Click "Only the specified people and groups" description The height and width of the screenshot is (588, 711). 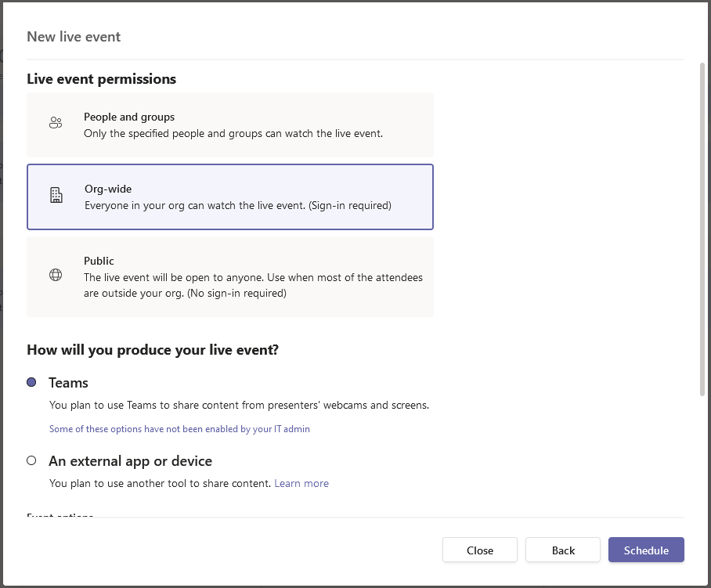233,133
